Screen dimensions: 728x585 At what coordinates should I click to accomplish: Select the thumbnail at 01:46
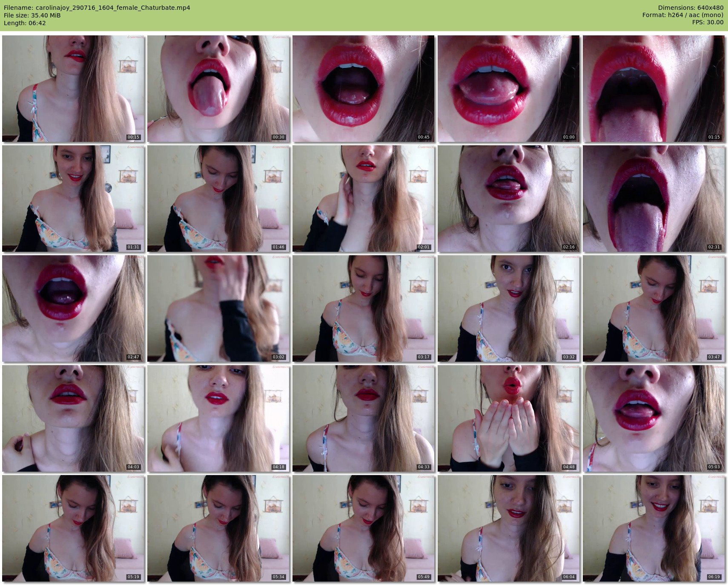(x=218, y=199)
